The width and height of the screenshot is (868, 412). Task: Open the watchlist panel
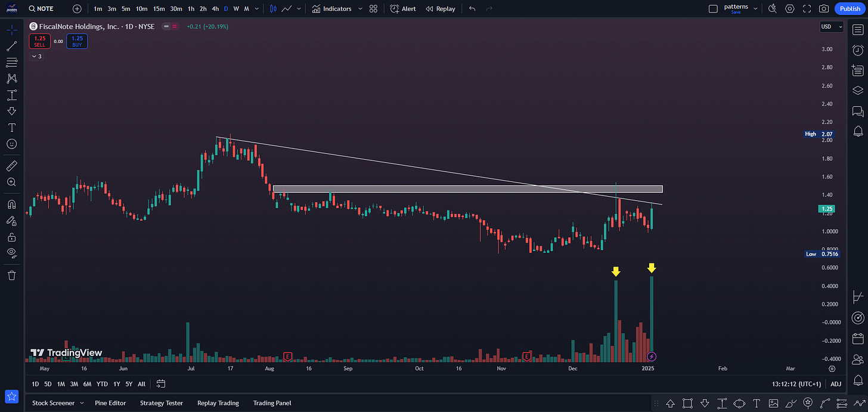[x=858, y=30]
